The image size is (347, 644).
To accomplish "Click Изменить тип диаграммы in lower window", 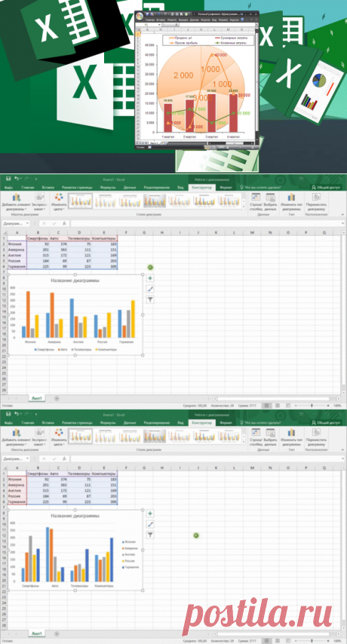I will [x=291, y=437].
